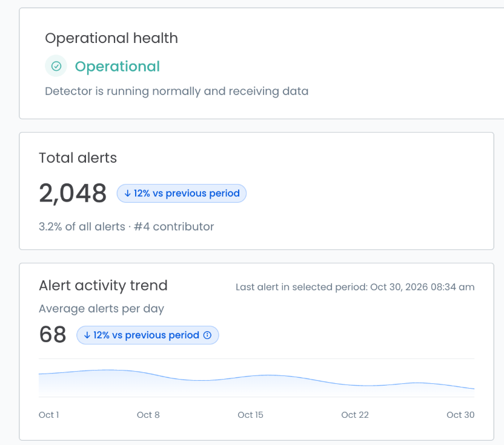Click the "Total alerts" heading
The width and height of the screenshot is (504, 445).
pos(78,158)
